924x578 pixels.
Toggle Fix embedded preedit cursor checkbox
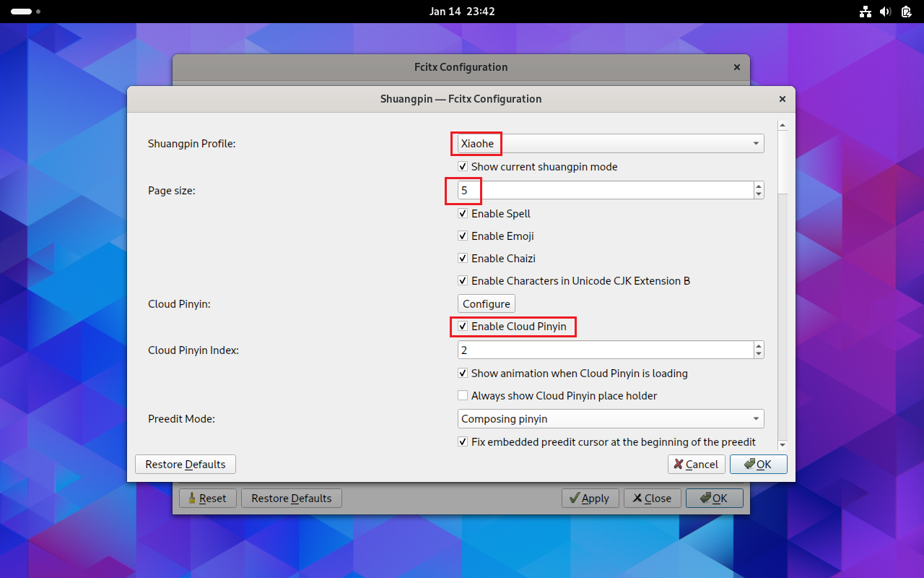607,442
